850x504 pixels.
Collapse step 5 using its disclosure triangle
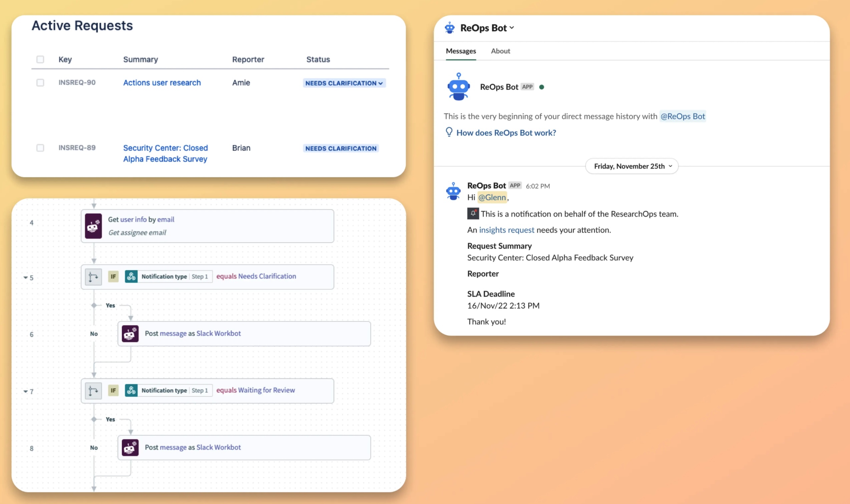click(26, 277)
